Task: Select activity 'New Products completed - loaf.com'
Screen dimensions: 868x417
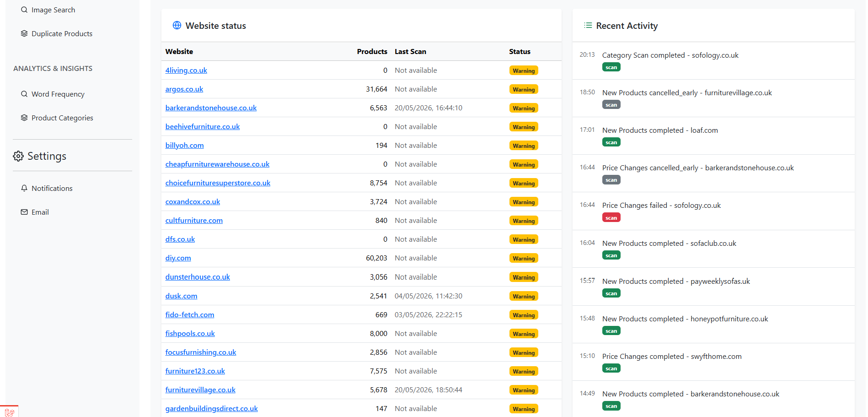Action: [x=660, y=130]
